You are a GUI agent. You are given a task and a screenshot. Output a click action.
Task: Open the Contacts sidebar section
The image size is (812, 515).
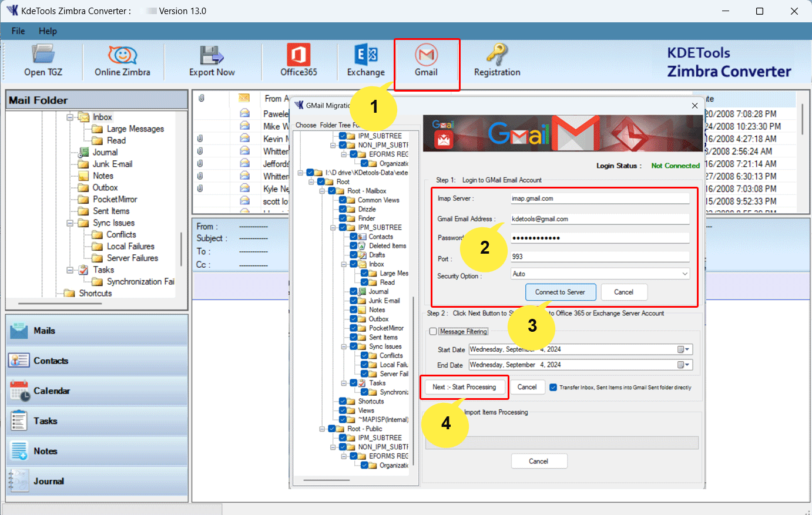click(x=51, y=361)
